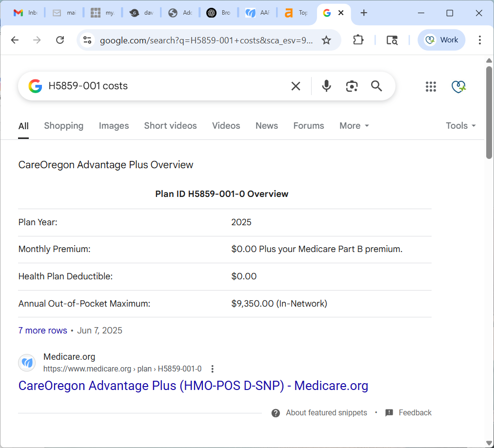This screenshot has width=494, height=448.
Task: Submit the search with the magnifier icon
Action: [376, 86]
